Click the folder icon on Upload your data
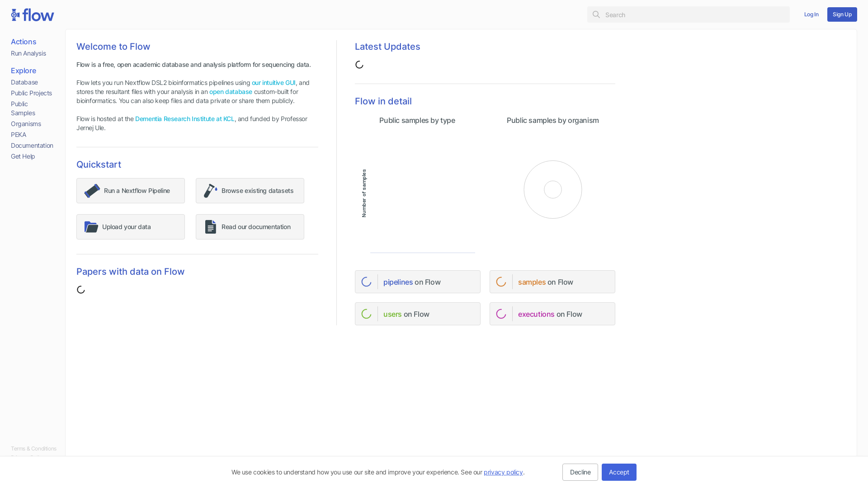This screenshot has width=868, height=488. [91, 227]
